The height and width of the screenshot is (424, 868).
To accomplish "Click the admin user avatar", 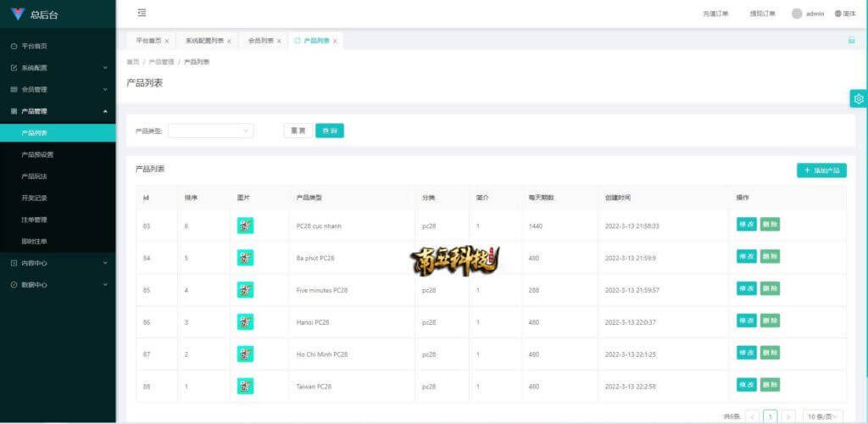I will tap(797, 14).
